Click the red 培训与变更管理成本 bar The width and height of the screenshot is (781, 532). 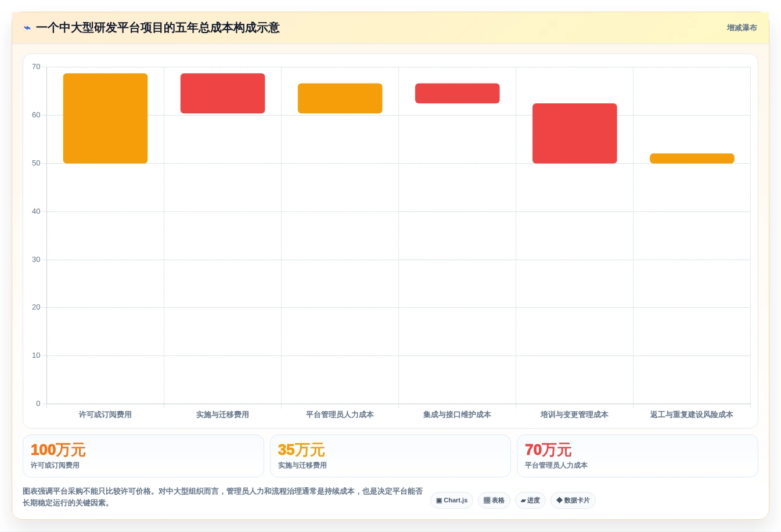[x=574, y=134]
